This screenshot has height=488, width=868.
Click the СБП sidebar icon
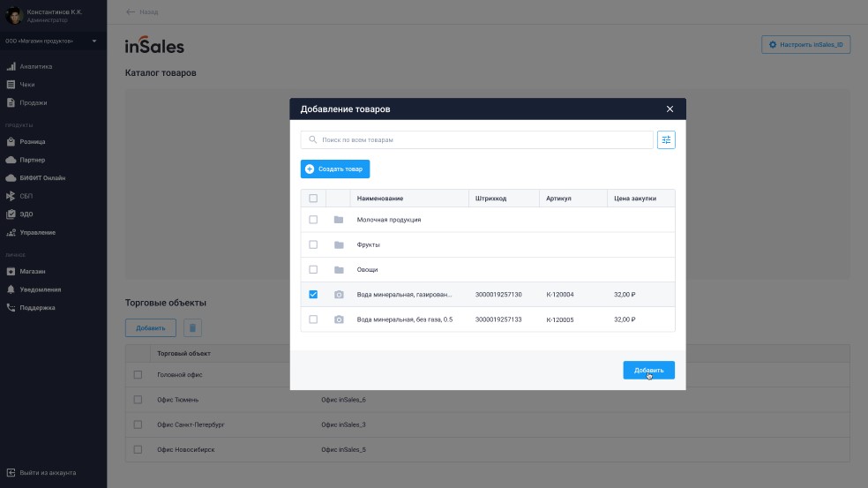[x=11, y=196]
